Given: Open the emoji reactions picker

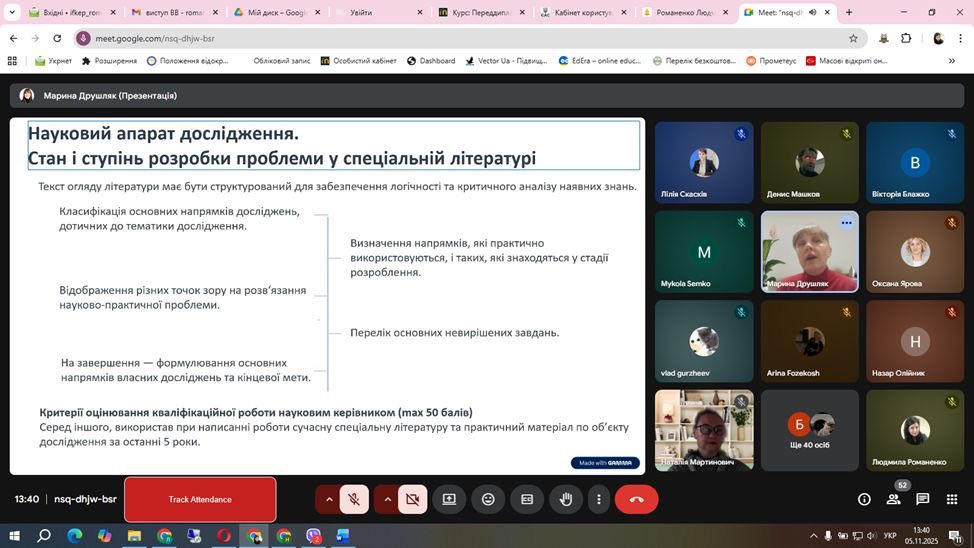Looking at the screenshot, I should point(488,500).
